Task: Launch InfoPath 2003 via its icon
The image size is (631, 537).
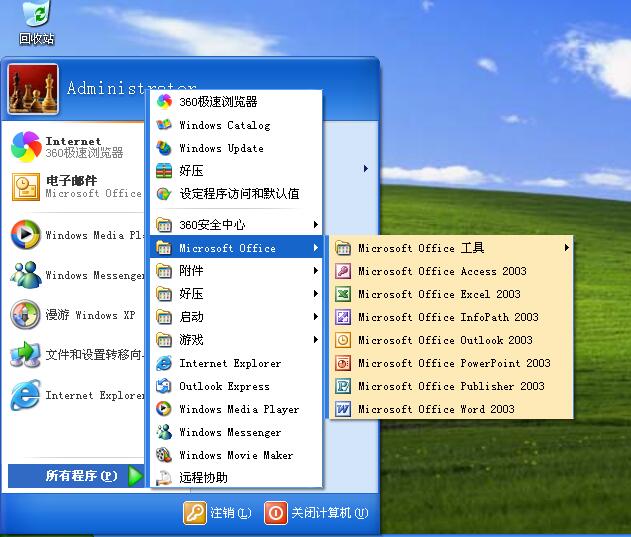Action: [x=343, y=317]
